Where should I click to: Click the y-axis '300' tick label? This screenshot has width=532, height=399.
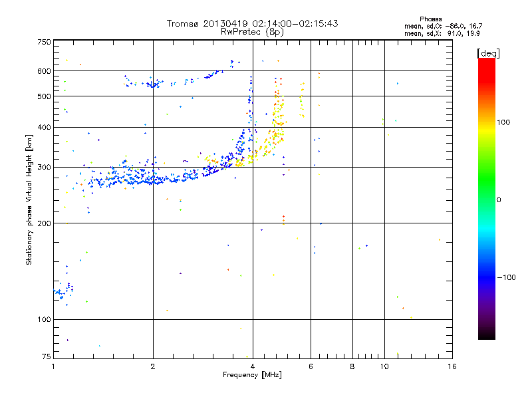click(x=45, y=168)
